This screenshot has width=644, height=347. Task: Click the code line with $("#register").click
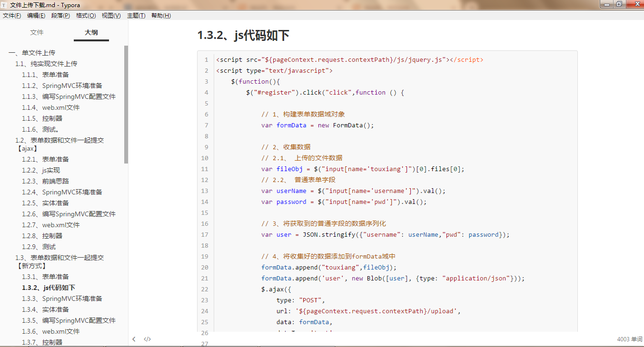[x=325, y=93]
